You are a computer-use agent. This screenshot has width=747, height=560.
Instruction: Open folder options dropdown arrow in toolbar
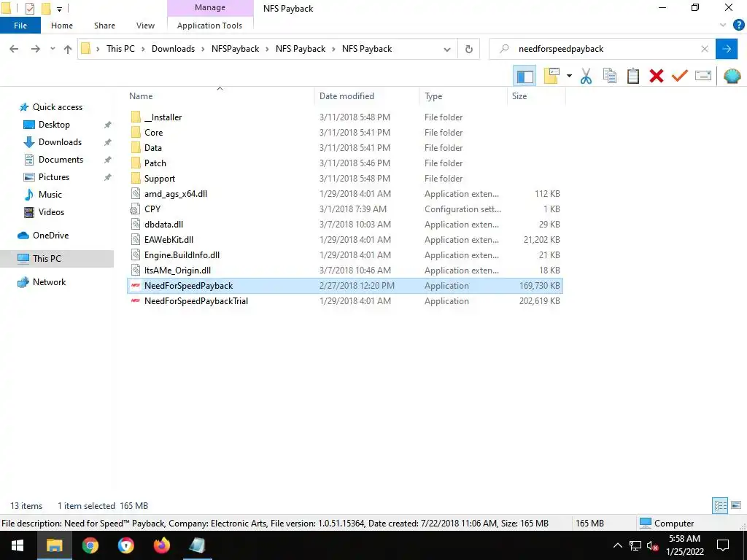(569, 76)
